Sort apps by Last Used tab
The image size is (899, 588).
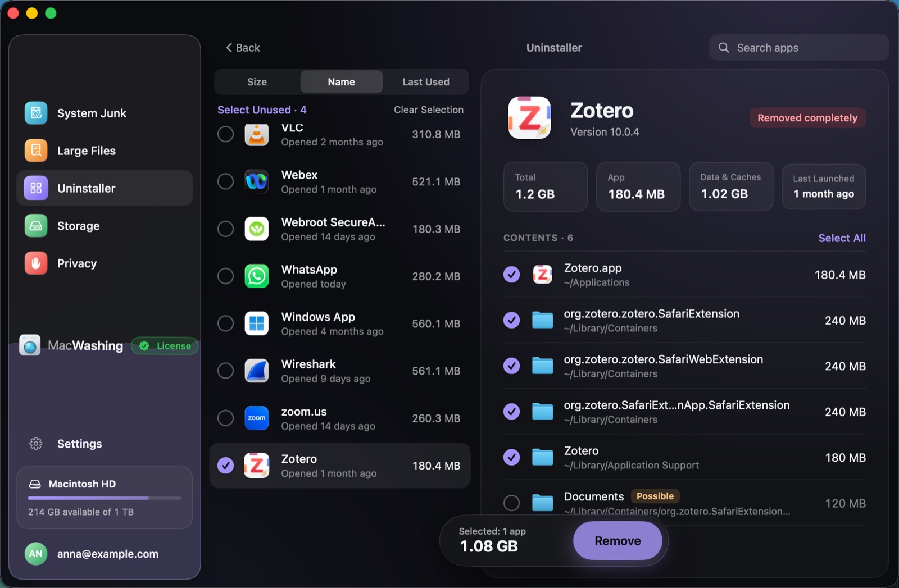click(x=426, y=82)
